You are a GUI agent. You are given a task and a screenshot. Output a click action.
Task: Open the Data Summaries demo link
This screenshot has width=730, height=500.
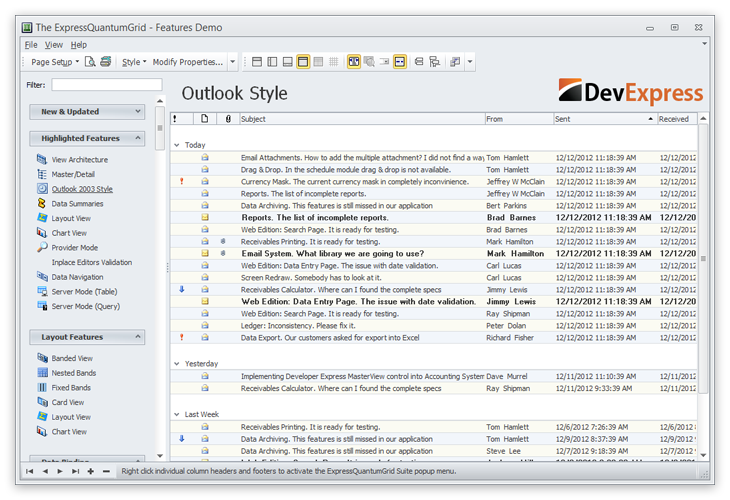point(77,204)
